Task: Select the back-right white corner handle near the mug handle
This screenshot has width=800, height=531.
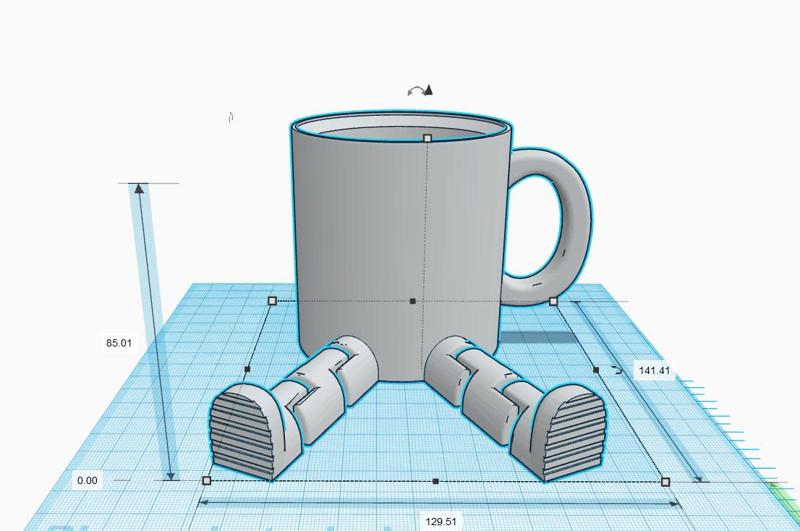Action: click(x=554, y=302)
